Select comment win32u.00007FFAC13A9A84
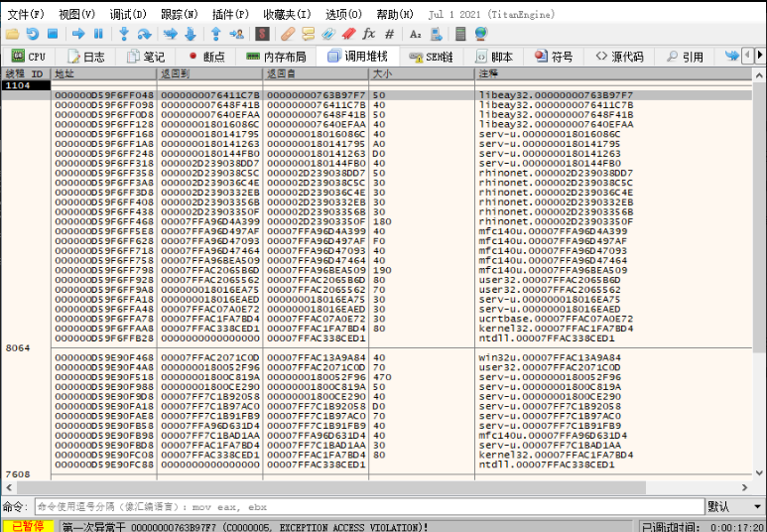 point(550,357)
